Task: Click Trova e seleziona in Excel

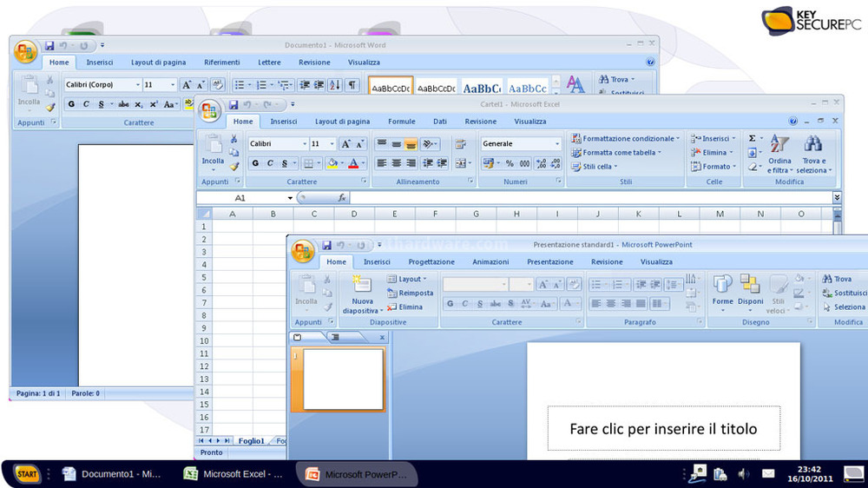Action: point(814,154)
